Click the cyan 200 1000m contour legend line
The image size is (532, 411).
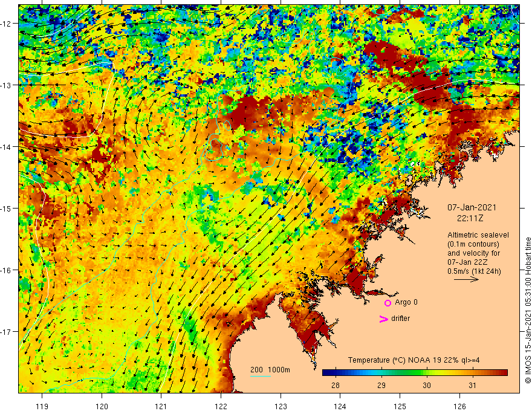261,376
